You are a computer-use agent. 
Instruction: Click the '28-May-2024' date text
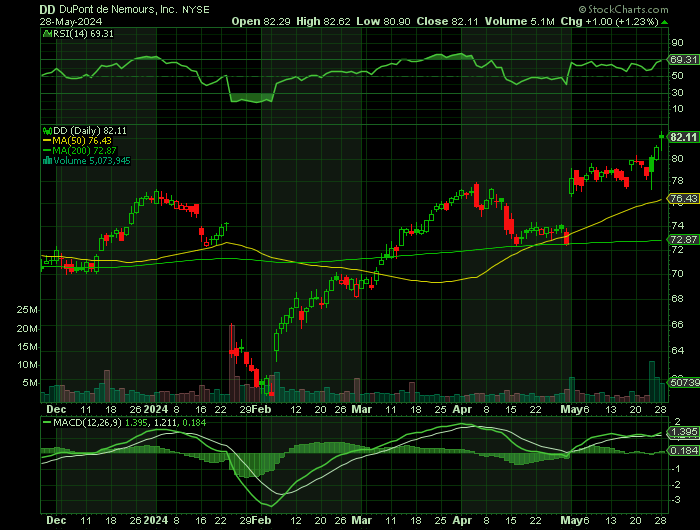(71, 21)
